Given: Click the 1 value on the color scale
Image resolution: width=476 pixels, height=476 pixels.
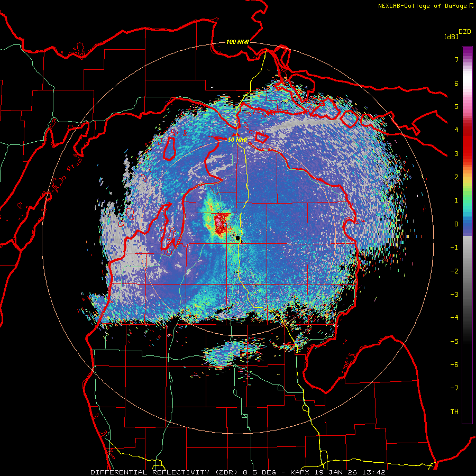Looking at the screenshot, I should pyautogui.click(x=456, y=200).
